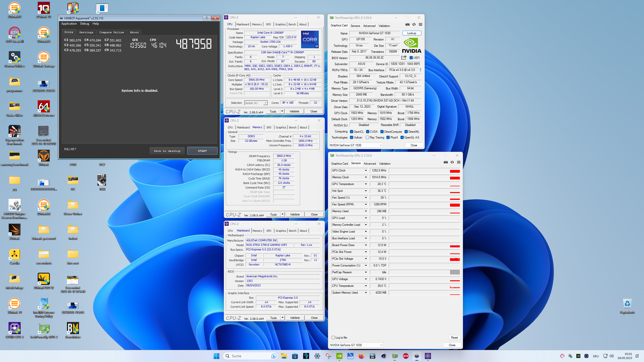Viewport: 644px width, 362px height.
Task: Click refresh icon in GPU-Z Graphics Card window
Action: [x=414, y=25]
